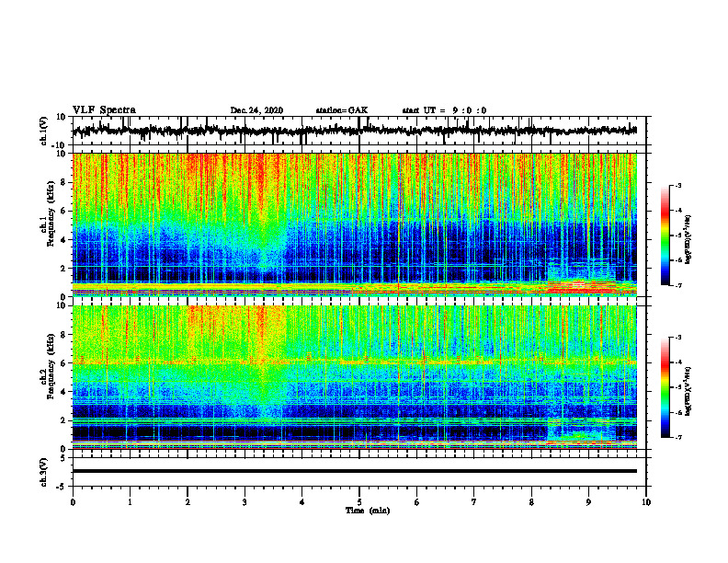Select the start UT = 9 : 0 : 0 text

pos(444,110)
